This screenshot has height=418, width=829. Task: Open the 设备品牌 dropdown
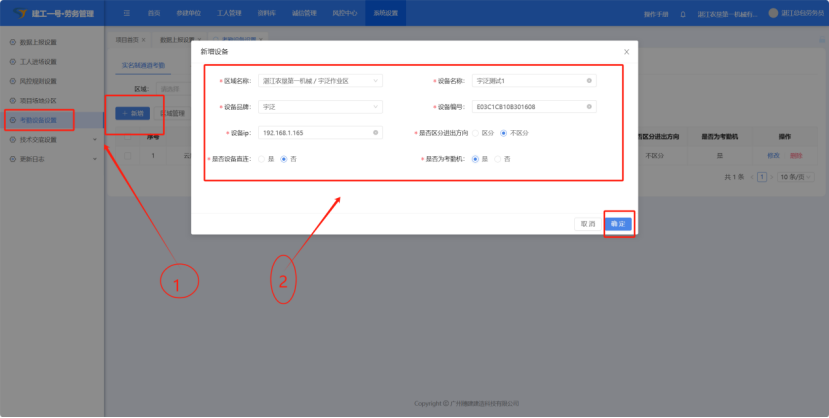pyautogui.click(x=319, y=106)
